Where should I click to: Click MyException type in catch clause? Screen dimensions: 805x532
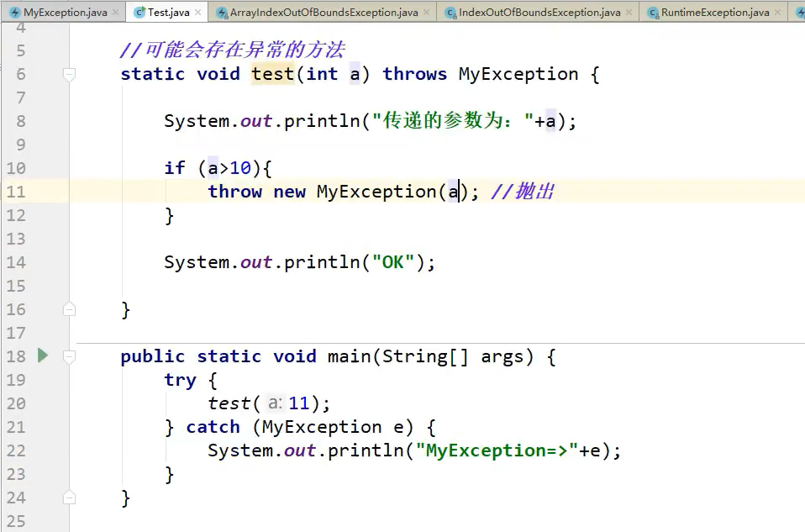coord(321,427)
